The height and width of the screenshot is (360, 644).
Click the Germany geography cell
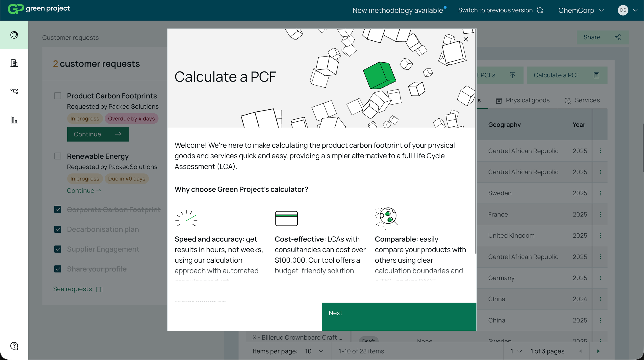pyautogui.click(x=501, y=278)
